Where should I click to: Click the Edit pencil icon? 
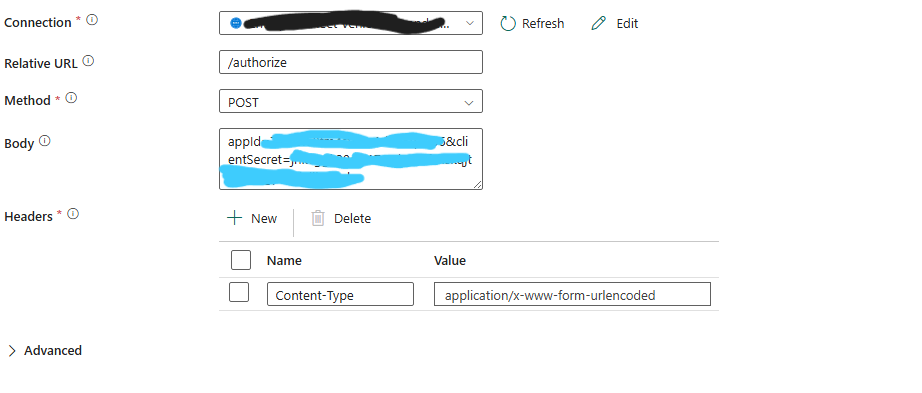[x=599, y=24]
